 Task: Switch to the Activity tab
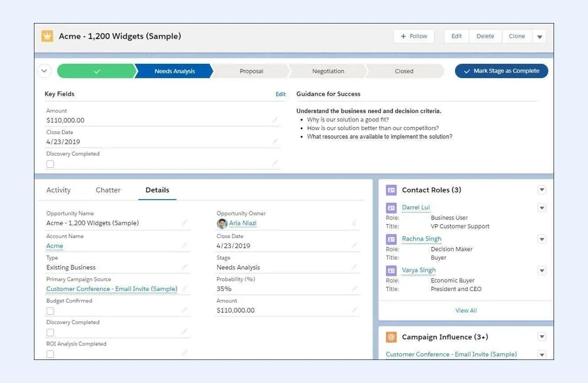(58, 190)
